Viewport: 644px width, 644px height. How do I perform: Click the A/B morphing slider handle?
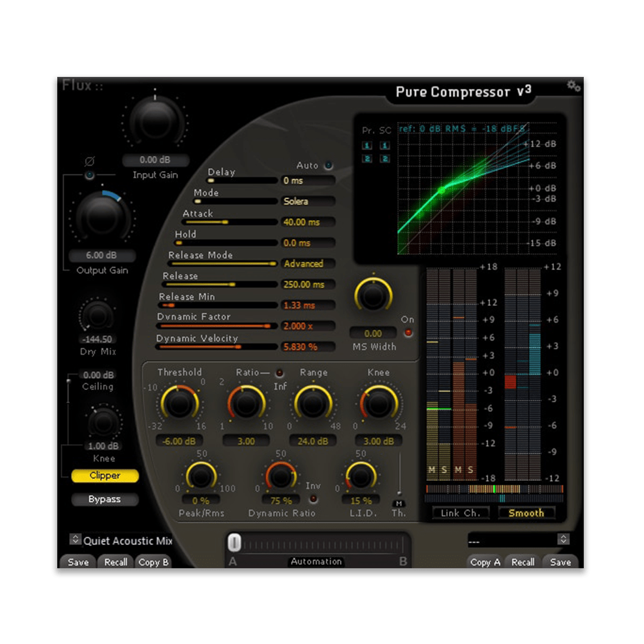[x=234, y=543]
